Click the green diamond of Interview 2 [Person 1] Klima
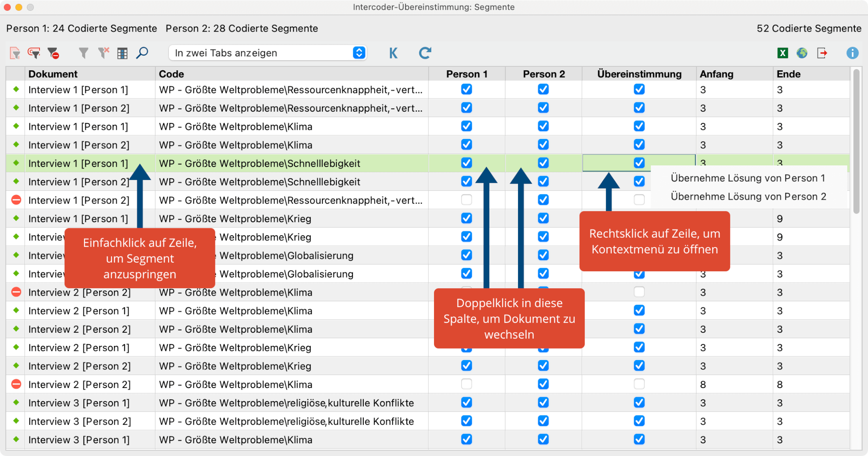 (16, 310)
